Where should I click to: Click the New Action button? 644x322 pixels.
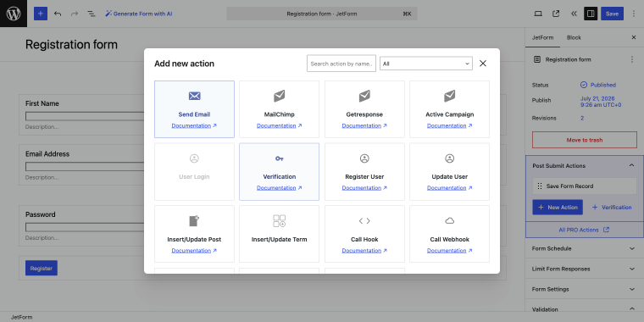tap(558, 208)
